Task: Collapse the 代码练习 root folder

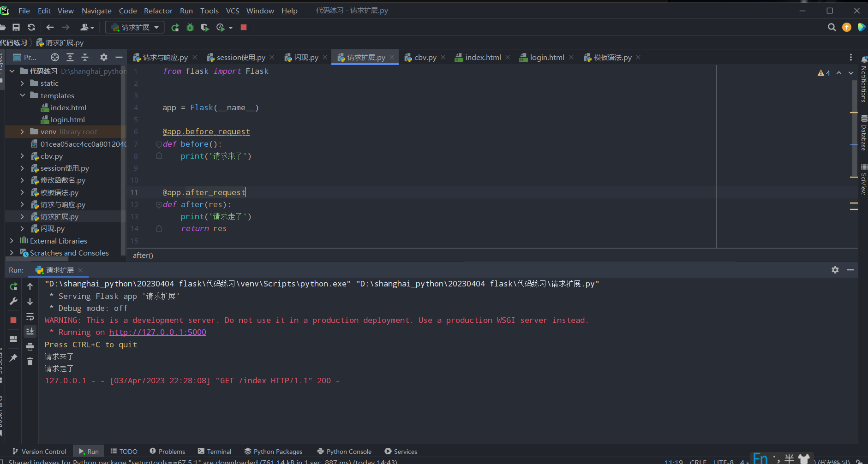Action: pos(12,71)
